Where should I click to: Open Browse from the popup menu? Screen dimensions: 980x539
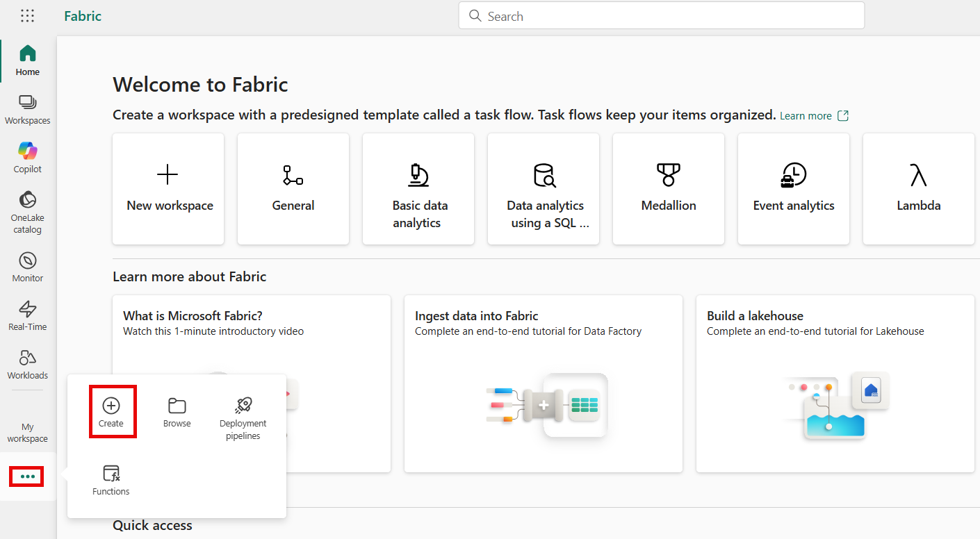coord(177,411)
